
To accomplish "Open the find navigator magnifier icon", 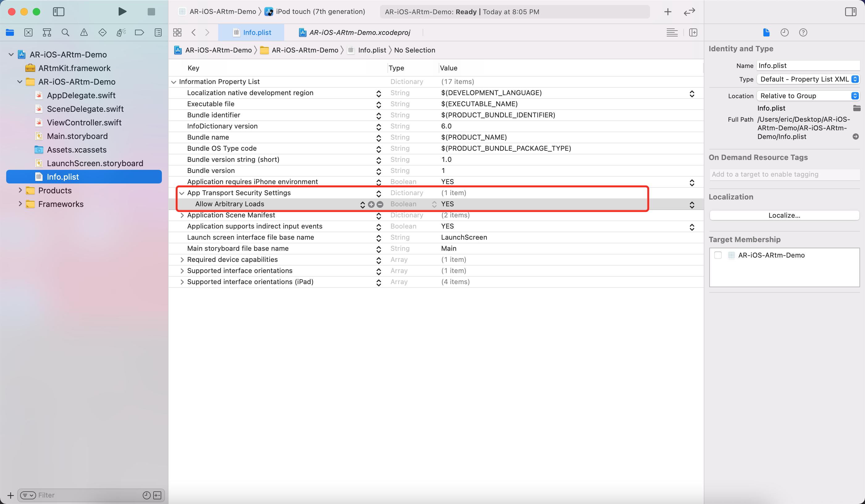I will (65, 33).
